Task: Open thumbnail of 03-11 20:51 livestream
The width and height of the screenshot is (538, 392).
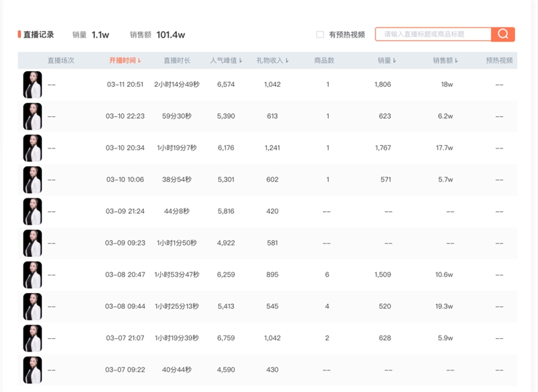Action: (32, 85)
